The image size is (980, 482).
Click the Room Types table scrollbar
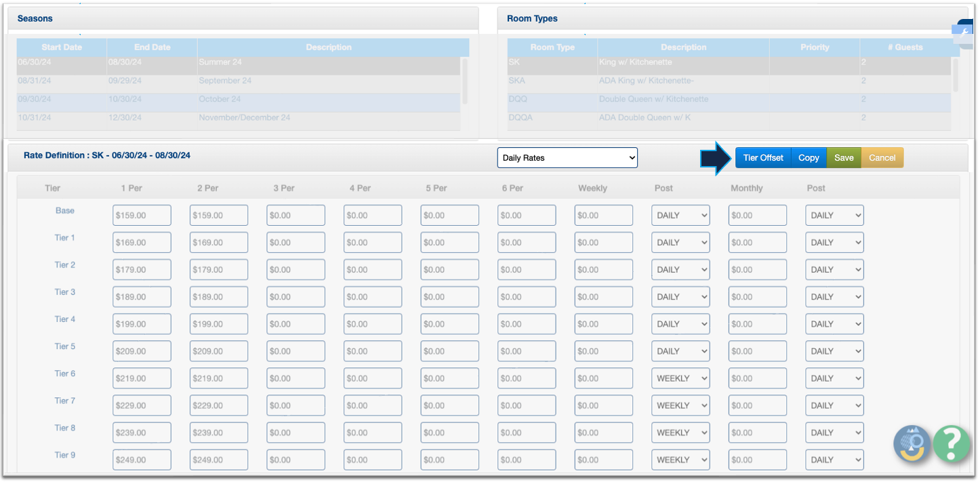pos(956,75)
